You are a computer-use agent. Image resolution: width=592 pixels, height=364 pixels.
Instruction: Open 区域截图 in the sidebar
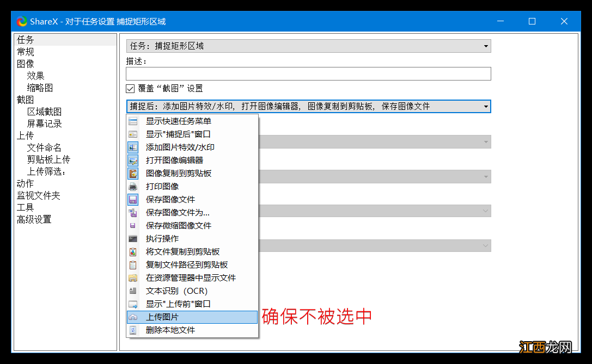[44, 112]
